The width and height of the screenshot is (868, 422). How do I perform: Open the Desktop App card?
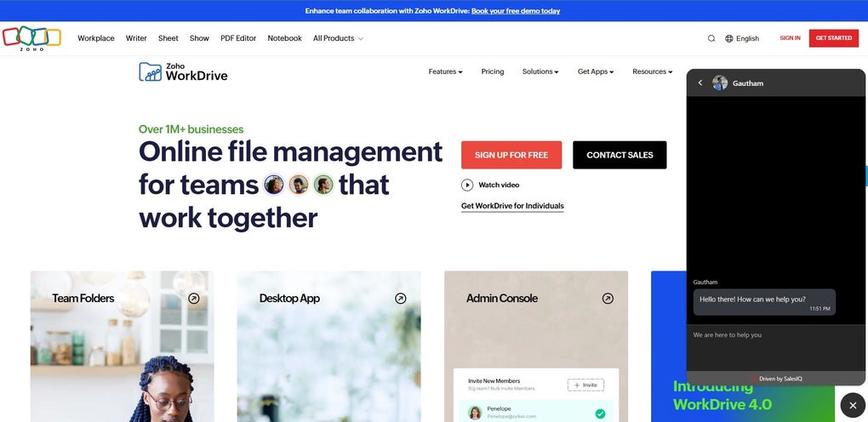[328, 346]
